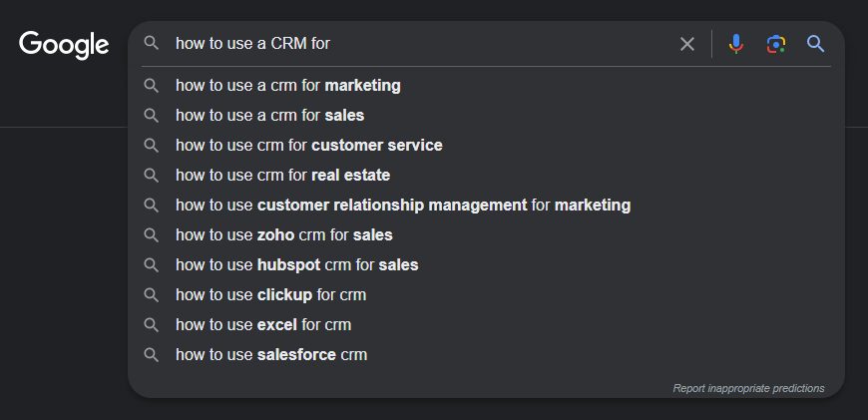The image size is (868, 420).
Task: Start voice search with microphone icon
Action: [736, 44]
